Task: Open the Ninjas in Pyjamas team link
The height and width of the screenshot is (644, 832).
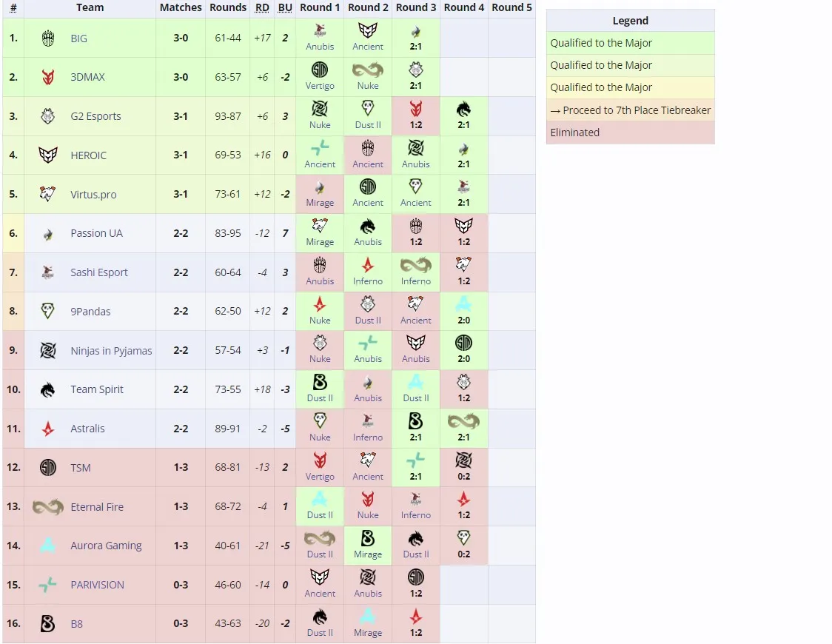Action: coord(111,351)
